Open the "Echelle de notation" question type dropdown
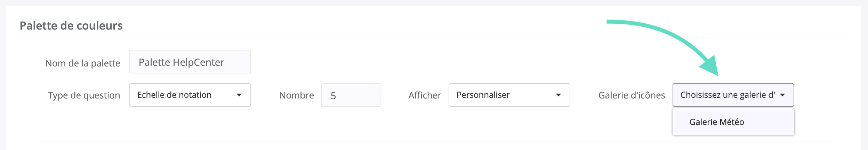This screenshot has width=868, height=150. [x=190, y=95]
